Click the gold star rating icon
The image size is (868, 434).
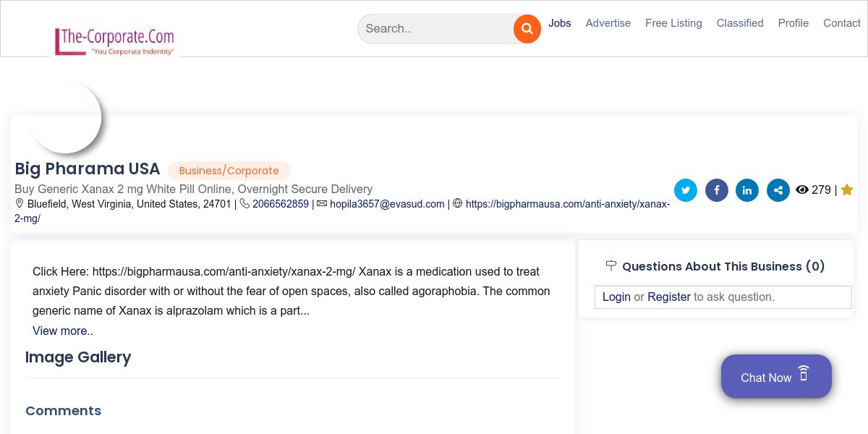point(847,190)
